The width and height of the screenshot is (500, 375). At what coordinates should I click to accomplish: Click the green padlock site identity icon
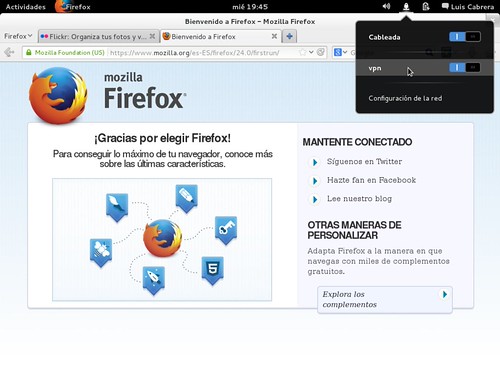click(x=29, y=52)
